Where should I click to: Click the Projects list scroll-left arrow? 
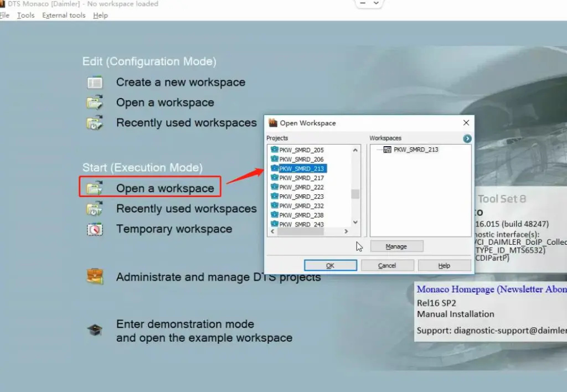(272, 231)
